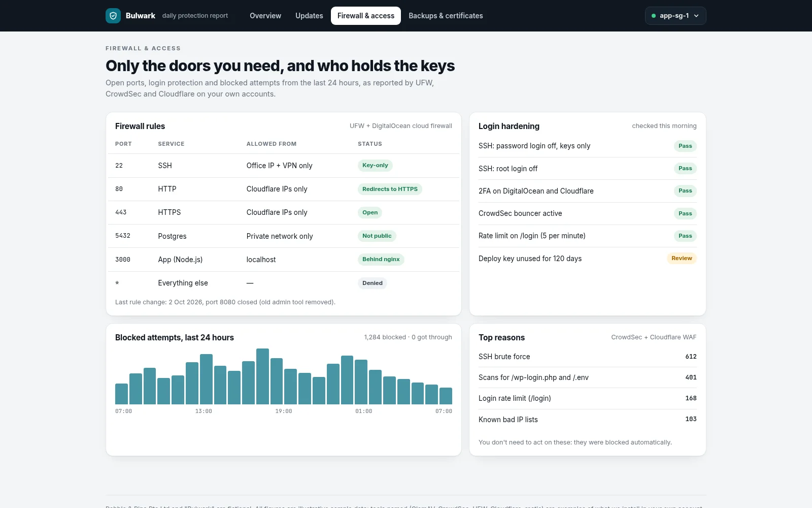Screen dimensions: 812x508
Task: Click the Behind nginx status badge
Action: point(381,259)
